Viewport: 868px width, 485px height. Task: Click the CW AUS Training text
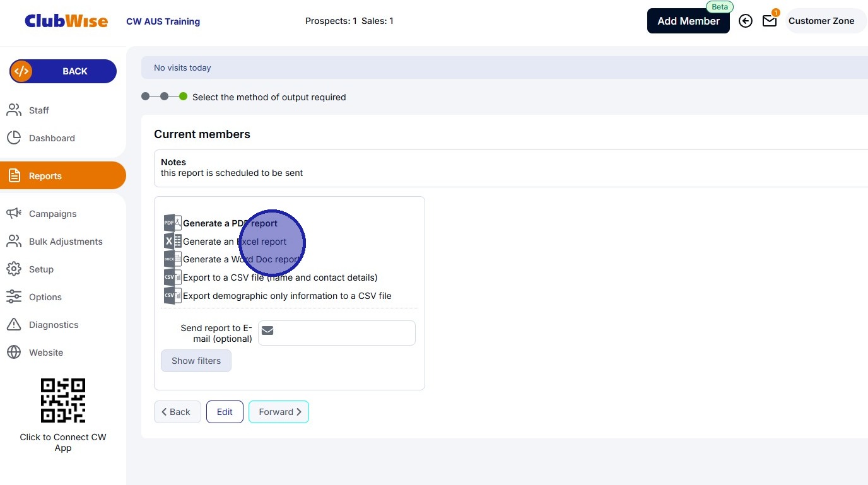coord(163,21)
